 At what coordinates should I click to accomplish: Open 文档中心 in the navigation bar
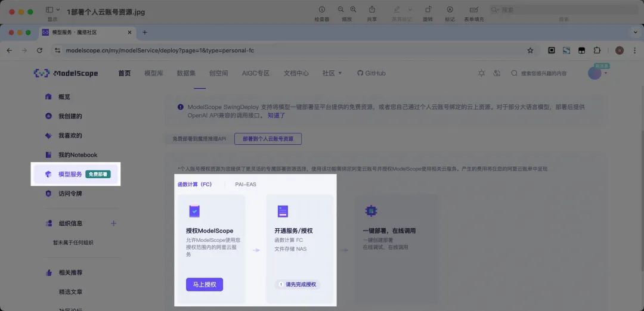[x=296, y=73]
